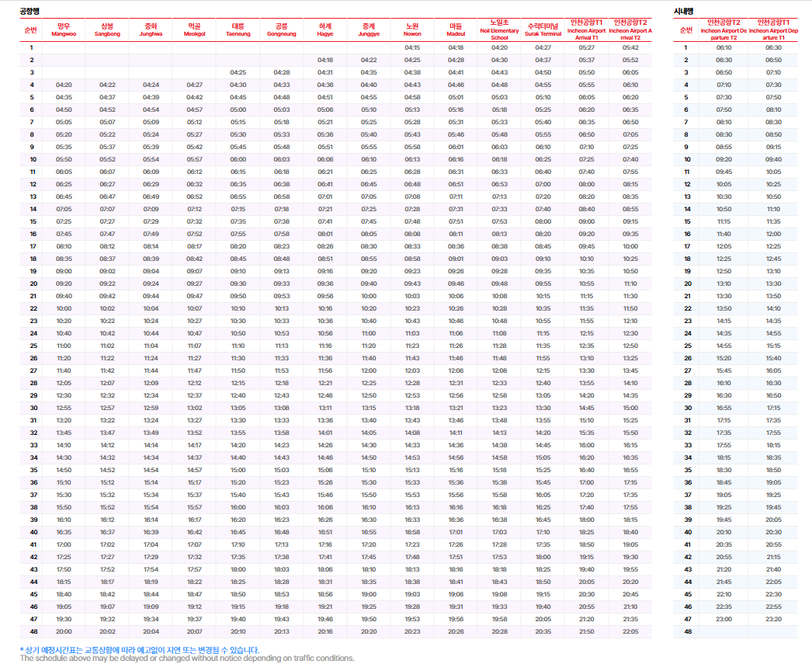Screen dimensions: 812x664
Task: Click 04:54 Junghwa time in airport-bound row 6
Action: [x=151, y=110]
